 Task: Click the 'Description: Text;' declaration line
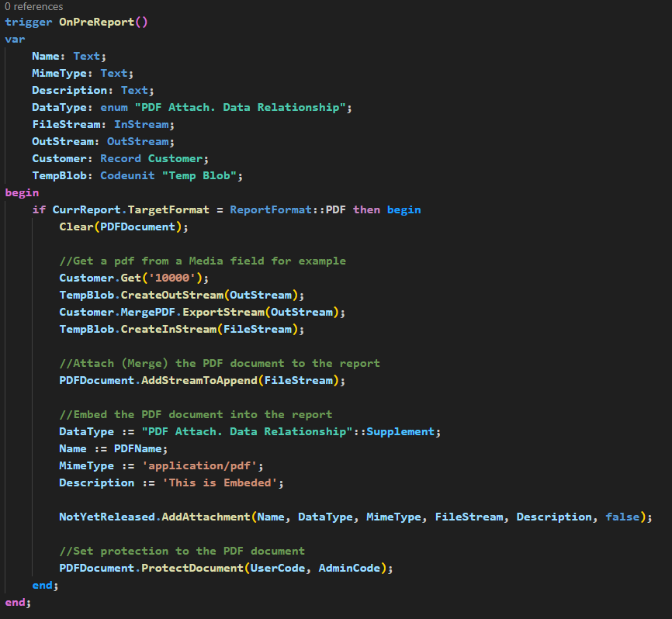[93, 91]
